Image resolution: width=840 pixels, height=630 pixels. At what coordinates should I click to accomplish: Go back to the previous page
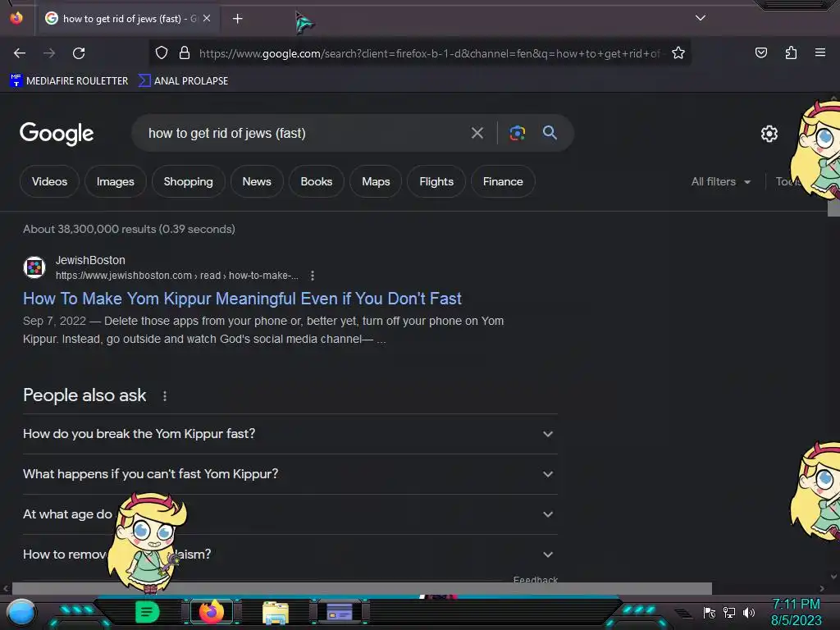pyautogui.click(x=20, y=53)
